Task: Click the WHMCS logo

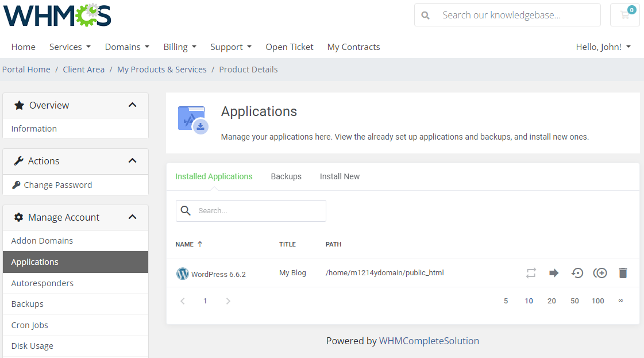Action: (57, 16)
